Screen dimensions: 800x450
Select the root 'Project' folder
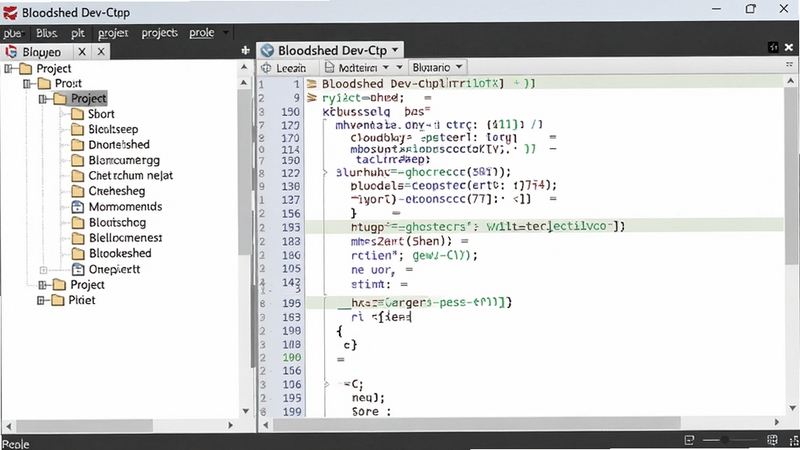coord(45,68)
